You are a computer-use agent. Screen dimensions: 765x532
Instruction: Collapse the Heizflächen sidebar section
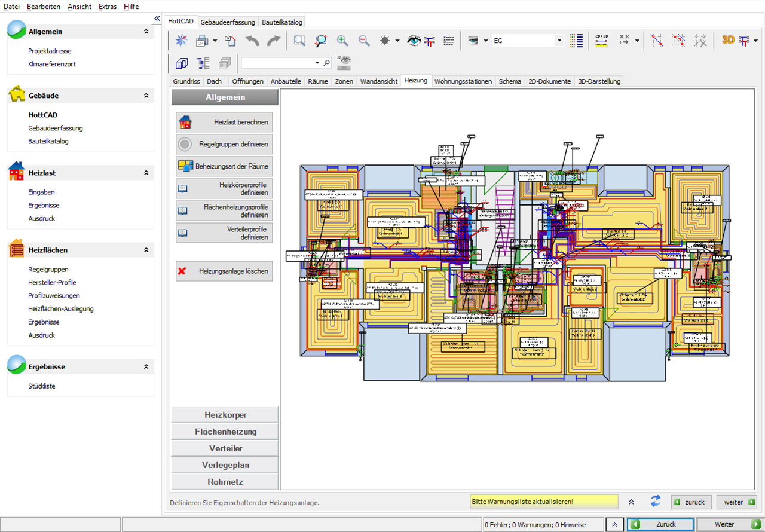point(146,250)
